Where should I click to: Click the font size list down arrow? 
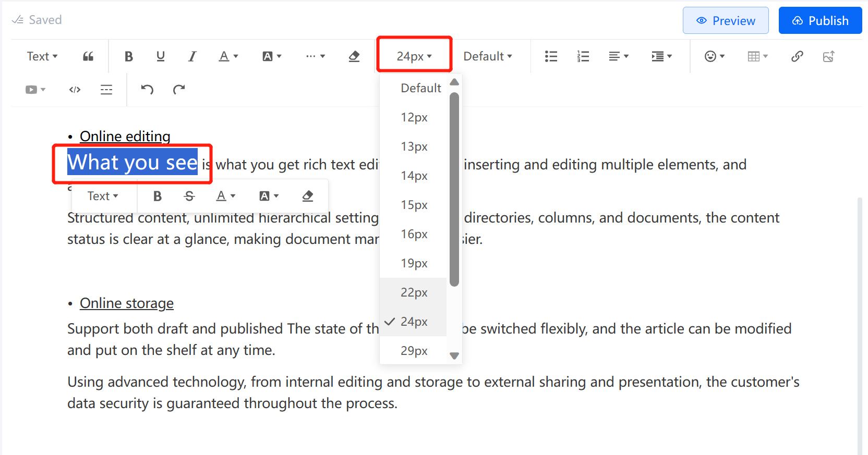point(454,356)
